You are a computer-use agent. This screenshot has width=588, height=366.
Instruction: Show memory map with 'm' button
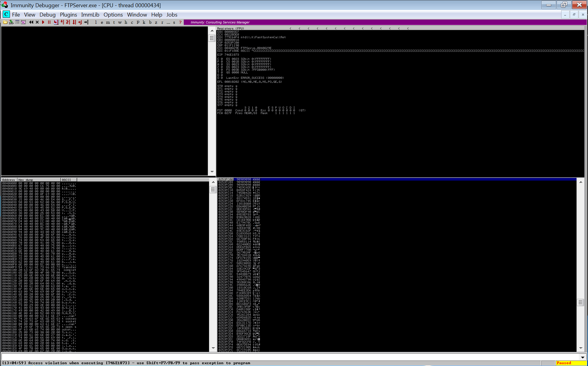click(x=108, y=22)
